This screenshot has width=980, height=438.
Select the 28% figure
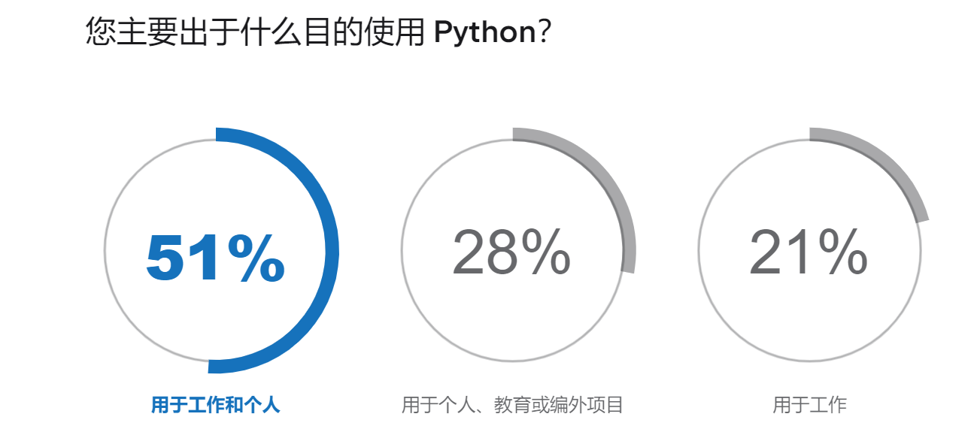(511, 252)
